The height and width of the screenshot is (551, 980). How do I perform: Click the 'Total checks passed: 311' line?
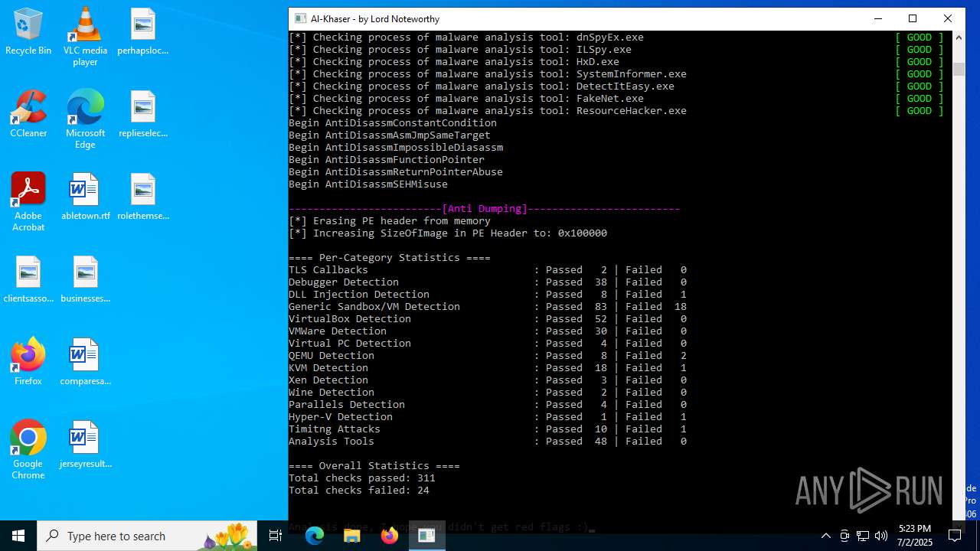pos(362,478)
